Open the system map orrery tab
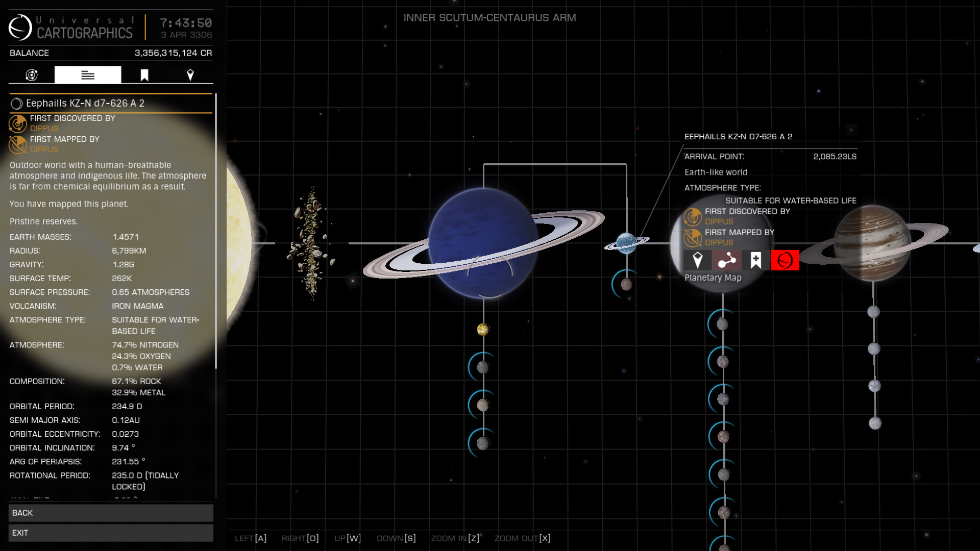The height and width of the screenshot is (551, 980). [32, 75]
